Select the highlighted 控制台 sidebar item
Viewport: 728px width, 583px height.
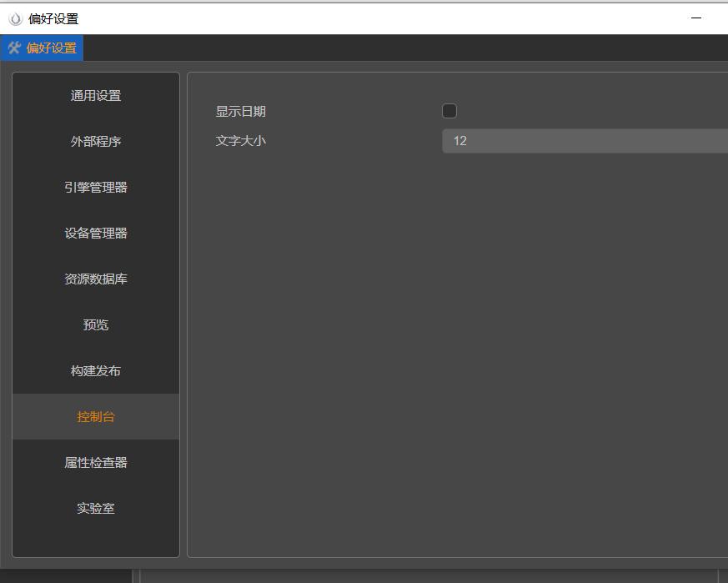coord(95,416)
